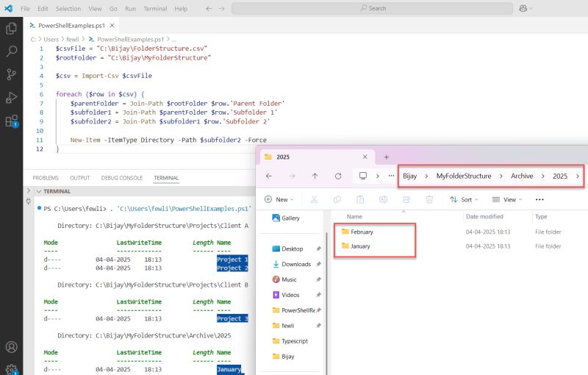Click the Rename icon in File Explorer toolbar
588x375 pixels.
383,199
